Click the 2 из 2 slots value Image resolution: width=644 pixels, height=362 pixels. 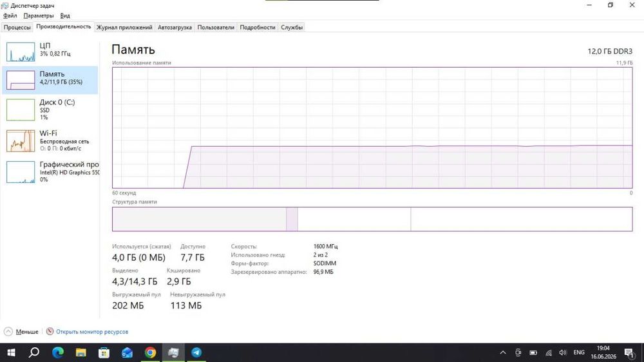pos(320,255)
